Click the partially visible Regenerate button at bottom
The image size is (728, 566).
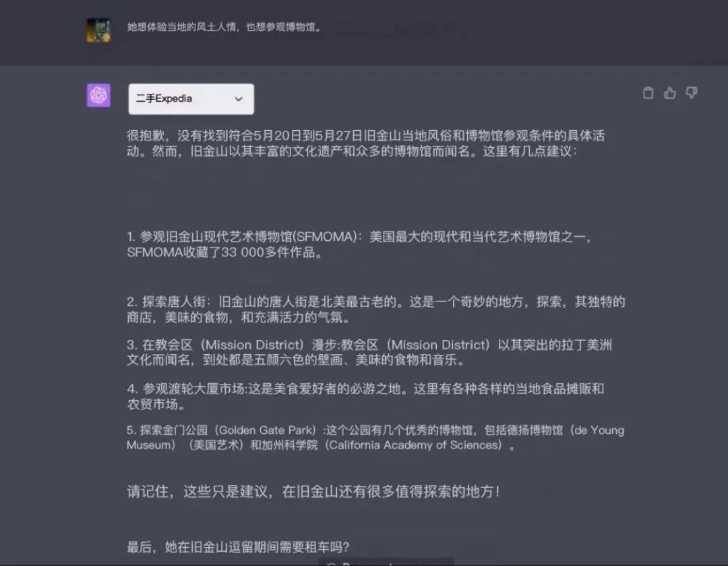[386, 562]
